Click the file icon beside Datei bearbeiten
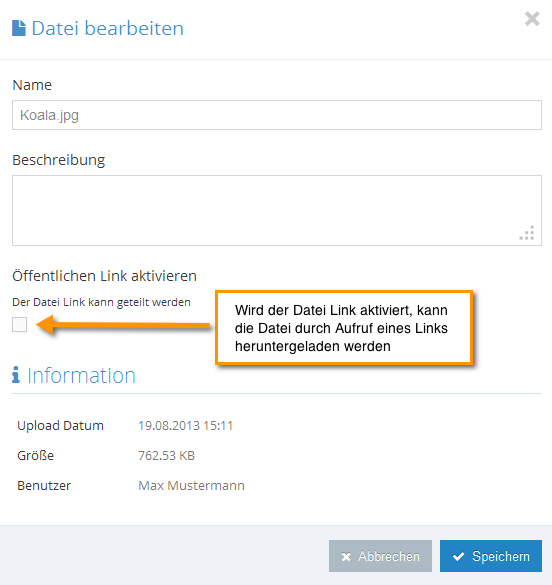Screen dimensions: 552x585 pos(19,28)
